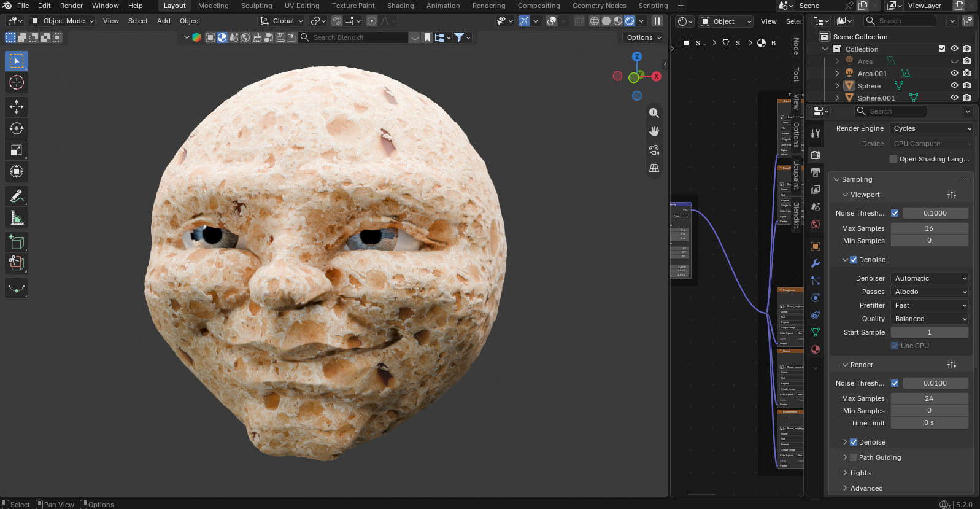Open Global transform orientation dropdown
This screenshot has height=509, width=980.
(x=282, y=21)
